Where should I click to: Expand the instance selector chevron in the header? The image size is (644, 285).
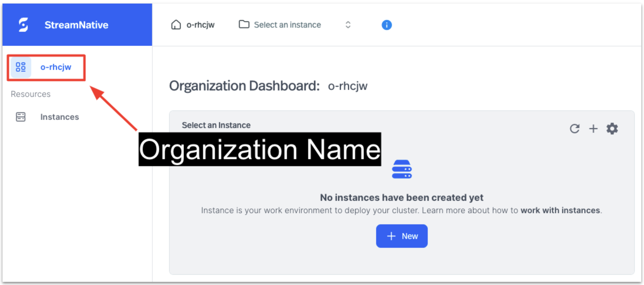coord(348,25)
